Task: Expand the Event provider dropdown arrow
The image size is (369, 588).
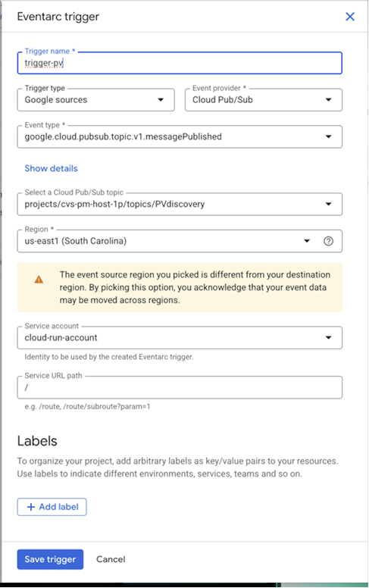Action: click(x=328, y=100)
